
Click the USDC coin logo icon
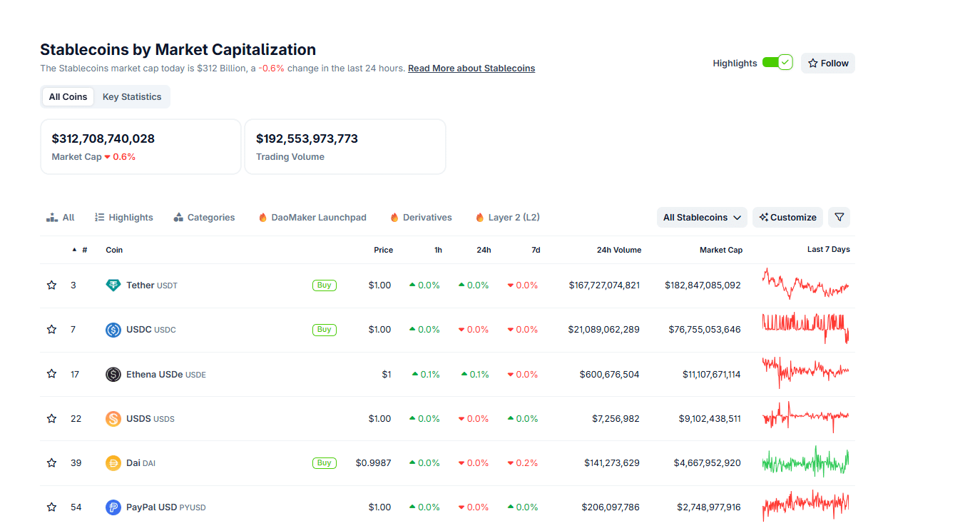coord(113,330)
